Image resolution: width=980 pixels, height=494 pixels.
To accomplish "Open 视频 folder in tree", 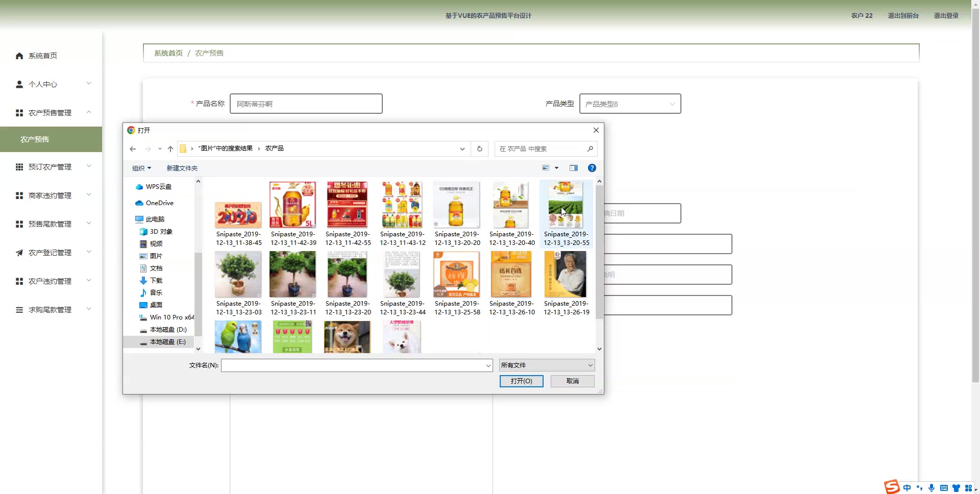I will (x=151, y=244).
